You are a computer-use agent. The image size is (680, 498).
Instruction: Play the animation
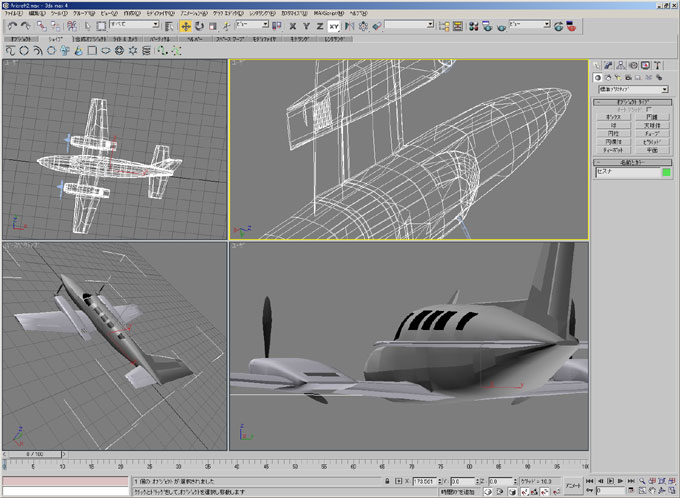pos(610,481)
